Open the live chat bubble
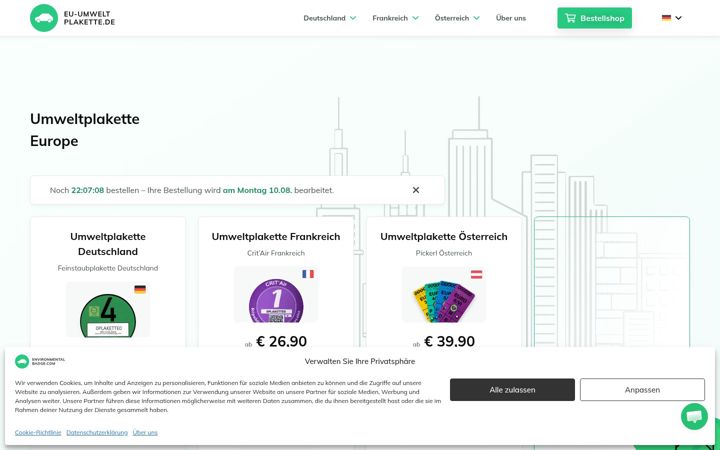The image size is (720, 450). [694, 416]
